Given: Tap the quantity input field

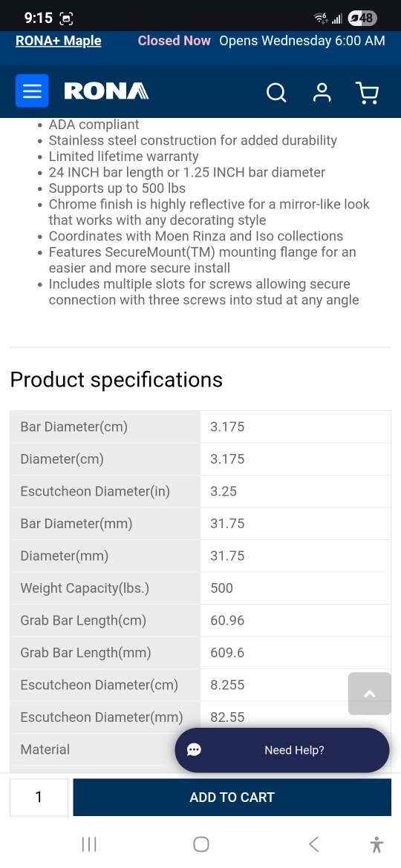Looking at the screenshot, I should 39,797.
